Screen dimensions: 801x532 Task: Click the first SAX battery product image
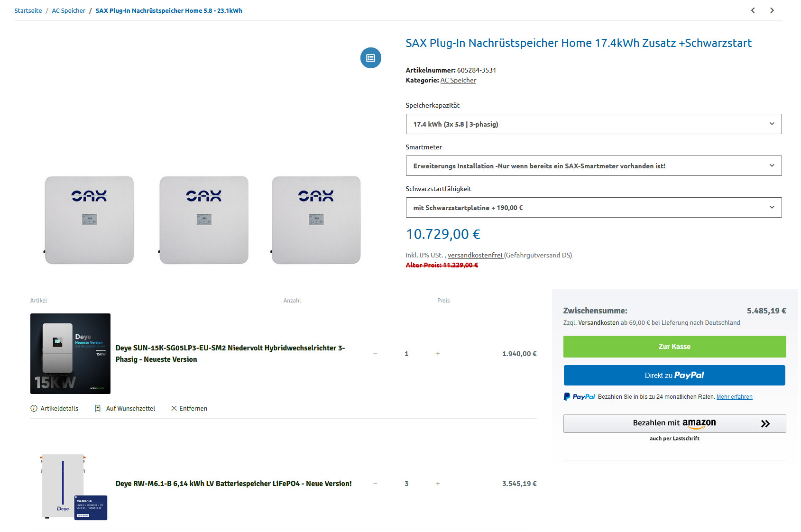click(89, 220)
